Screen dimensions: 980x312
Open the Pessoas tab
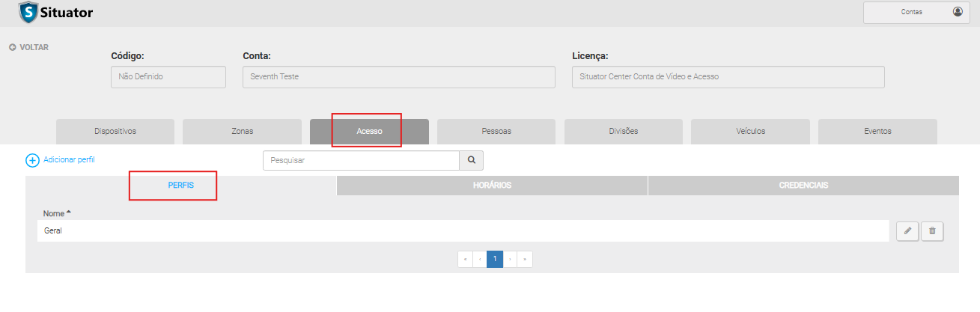[x=496, y=131]
